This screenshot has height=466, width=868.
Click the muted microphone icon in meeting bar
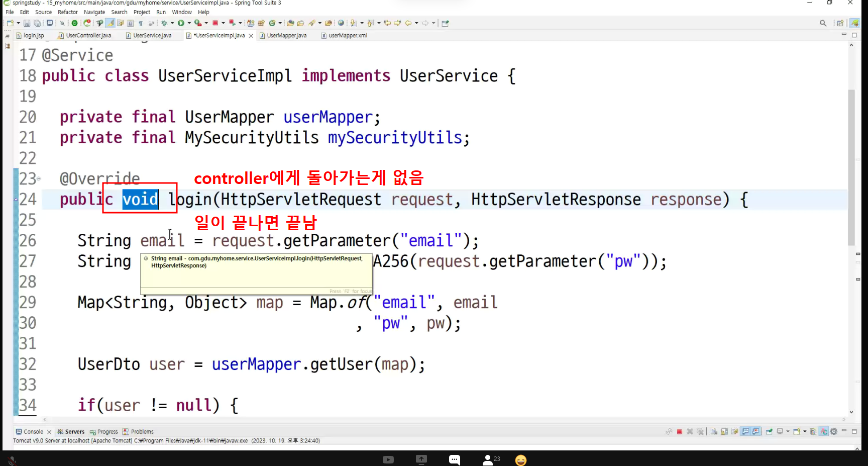12,460
